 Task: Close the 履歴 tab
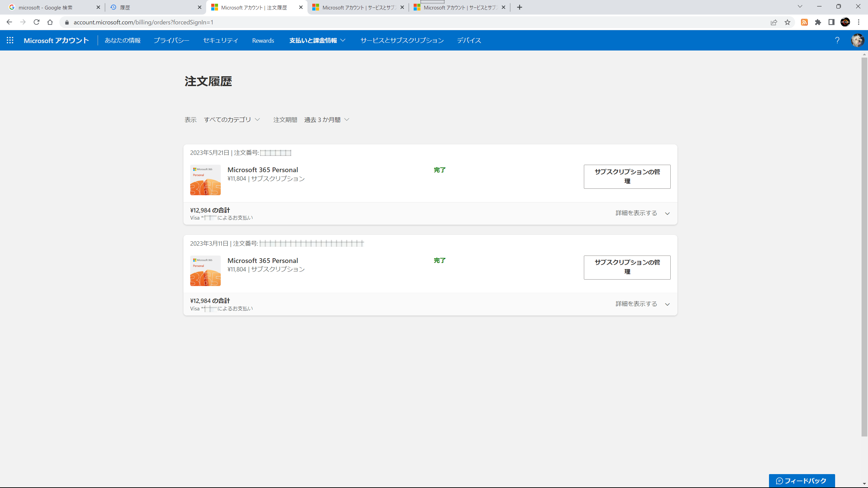pyautogui.click(x=199, y=7)
